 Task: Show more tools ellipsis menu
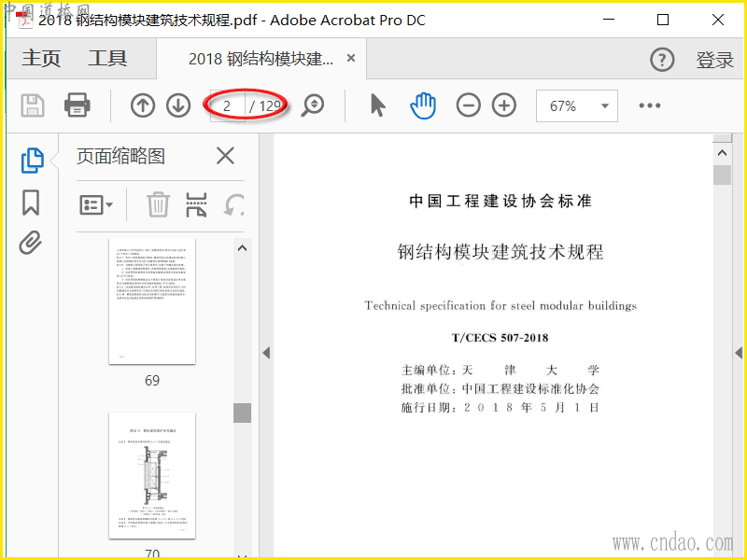tap(650, 105)
